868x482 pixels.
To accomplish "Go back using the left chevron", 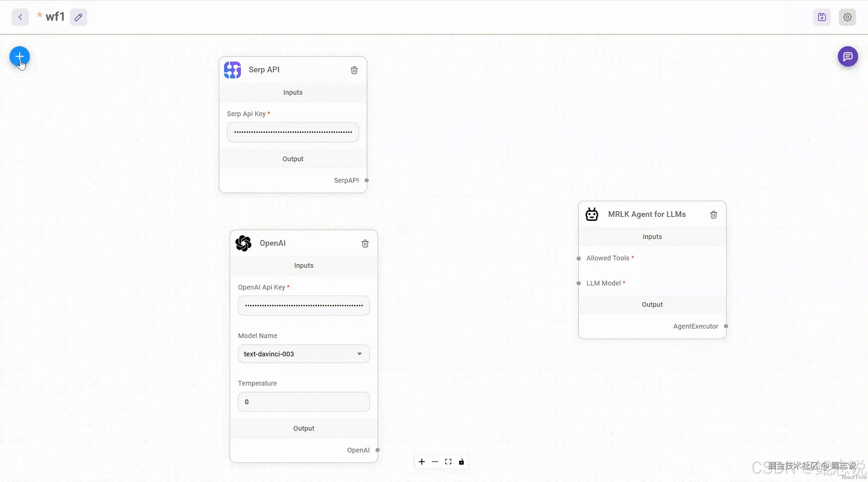I will click(x=20, y=17).
